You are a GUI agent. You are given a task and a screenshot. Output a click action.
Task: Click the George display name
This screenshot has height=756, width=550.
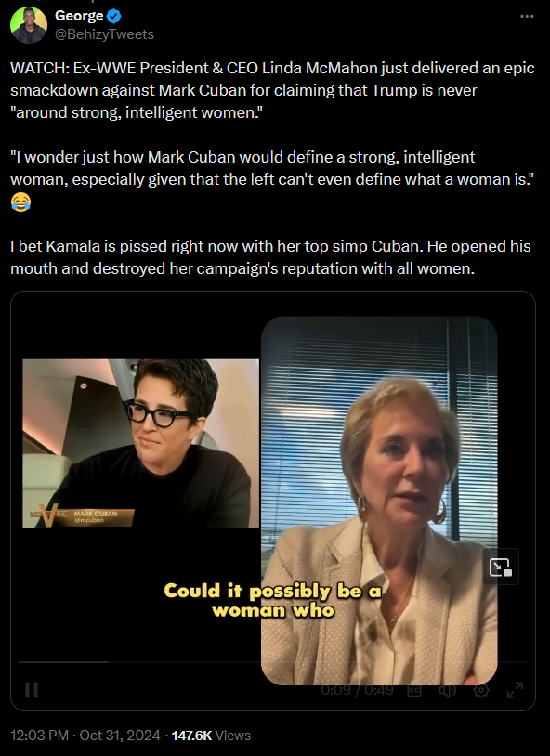pyautogui.click(x=79, y=16)
